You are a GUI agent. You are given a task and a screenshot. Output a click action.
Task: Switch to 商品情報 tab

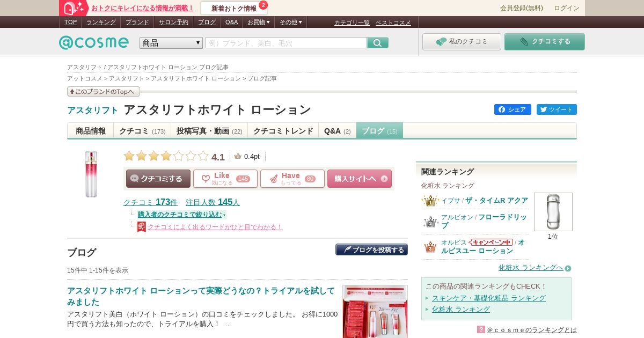(x=91, y=130)
